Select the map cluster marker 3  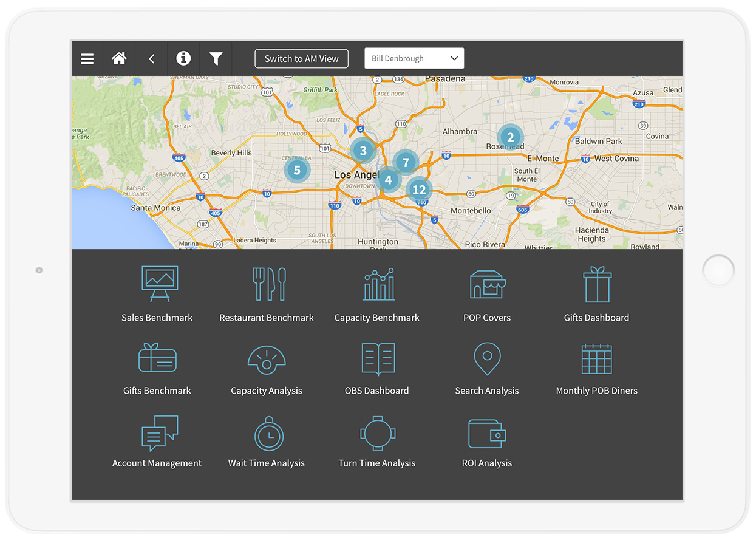[363, 151]
